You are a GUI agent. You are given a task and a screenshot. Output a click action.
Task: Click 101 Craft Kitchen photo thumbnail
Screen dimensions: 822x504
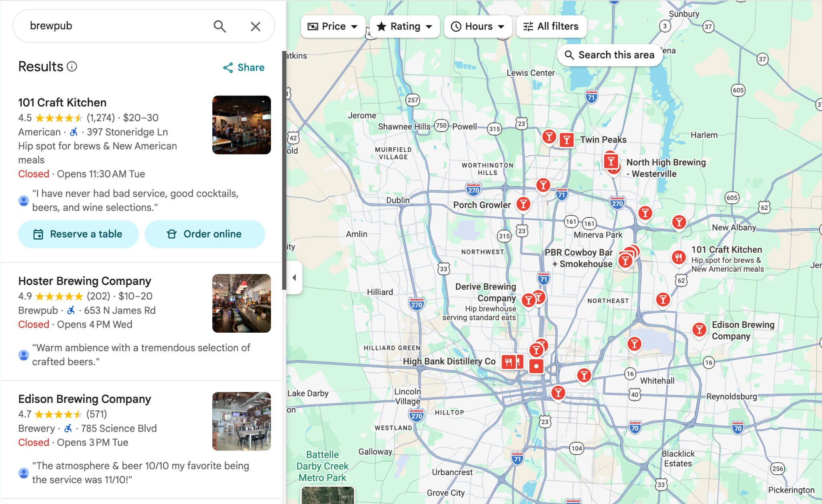(x=242, y=125)
